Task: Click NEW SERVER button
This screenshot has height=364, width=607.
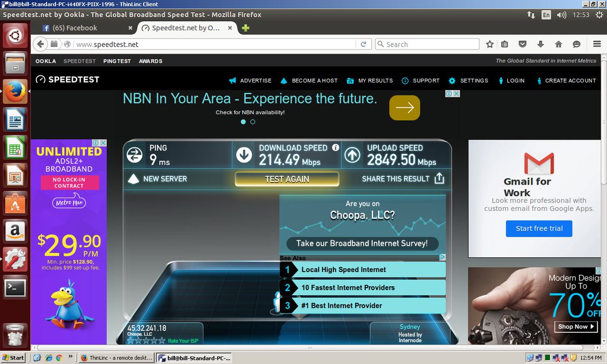Action: pos(158,178)
